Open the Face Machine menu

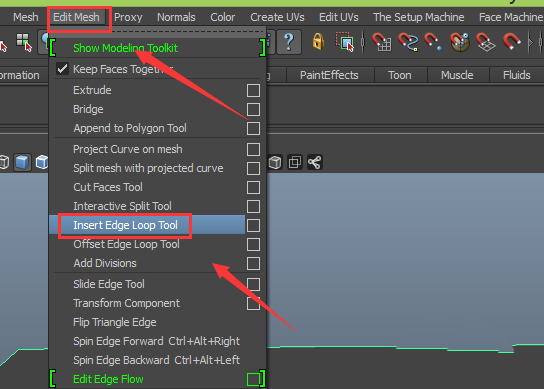(511, 17)
